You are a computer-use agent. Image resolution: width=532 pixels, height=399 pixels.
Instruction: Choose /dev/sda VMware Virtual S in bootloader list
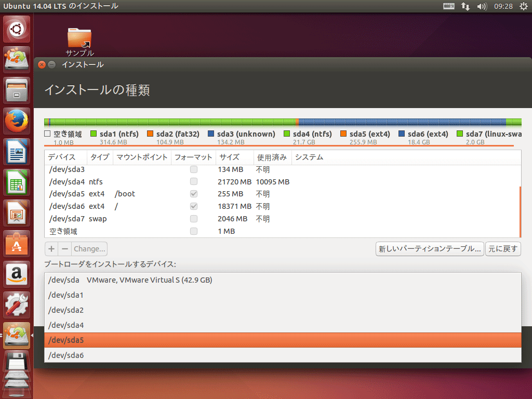tap(283, 280)
